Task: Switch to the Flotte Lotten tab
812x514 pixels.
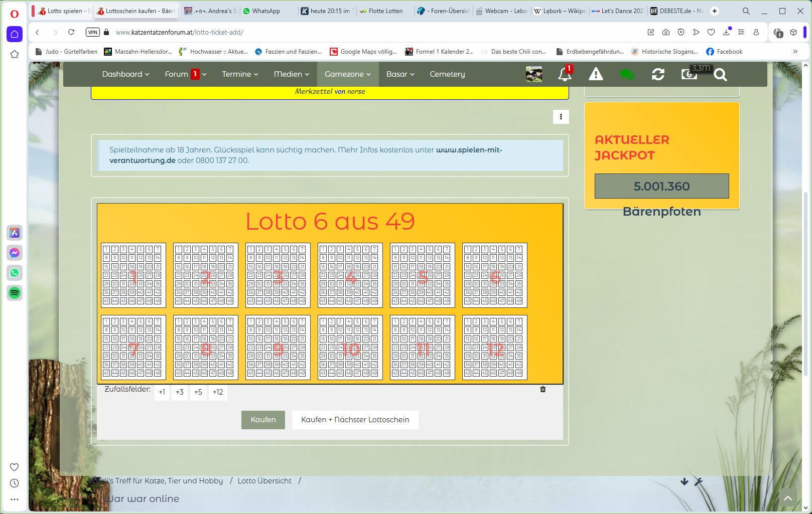Action: (385, 11)
